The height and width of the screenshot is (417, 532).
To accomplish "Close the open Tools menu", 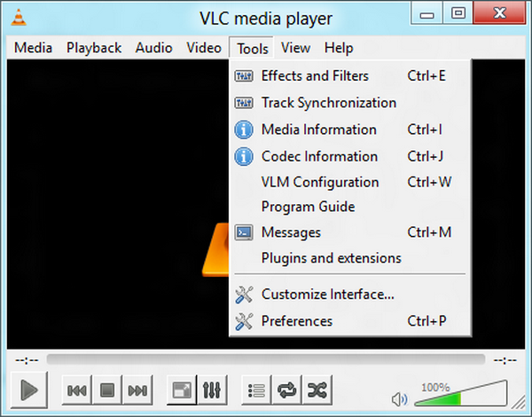I will 253,48.
